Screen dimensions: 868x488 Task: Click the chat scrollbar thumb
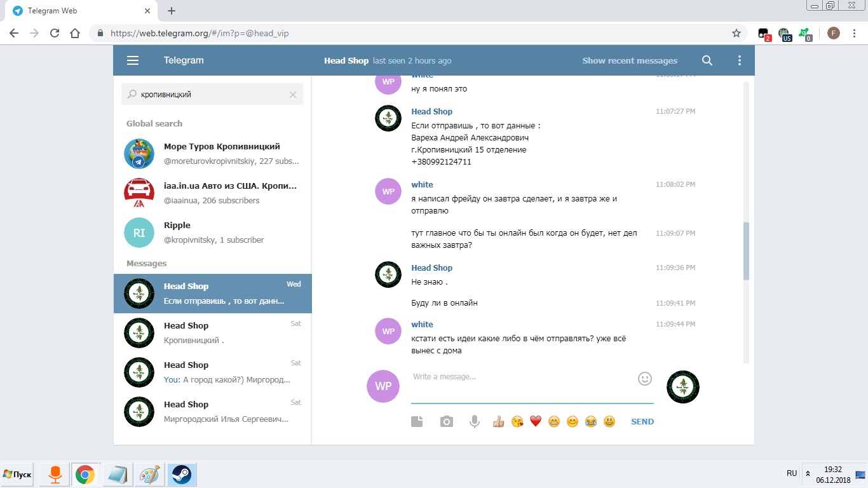pyautogui.click(x=747, y=251)
